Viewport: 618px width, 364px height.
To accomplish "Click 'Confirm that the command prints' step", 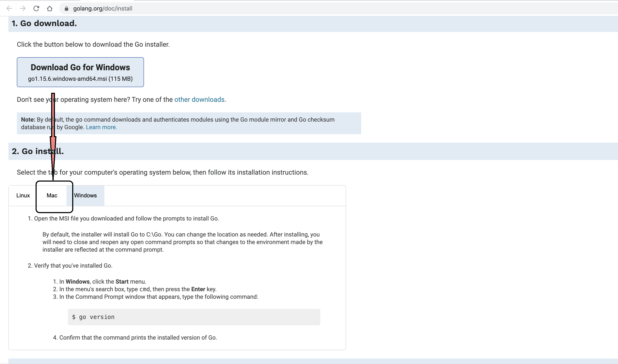I will tap(138, 337).
